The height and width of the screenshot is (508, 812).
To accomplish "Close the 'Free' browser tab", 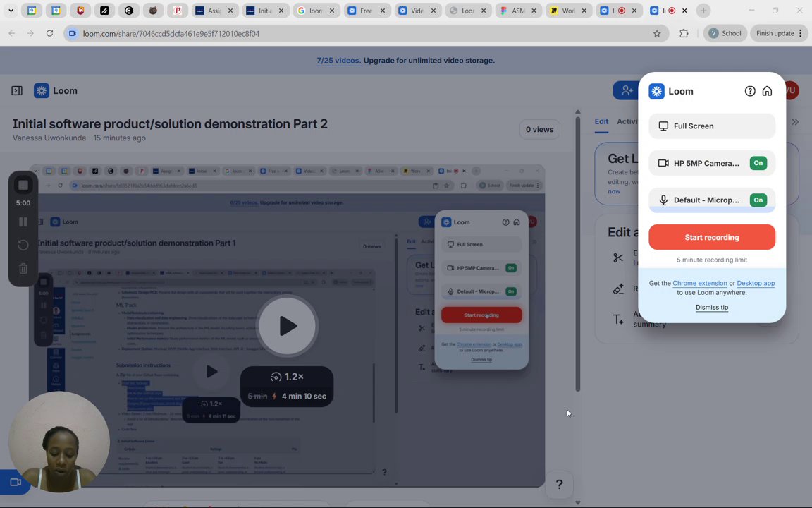I will tap(383, 11).
